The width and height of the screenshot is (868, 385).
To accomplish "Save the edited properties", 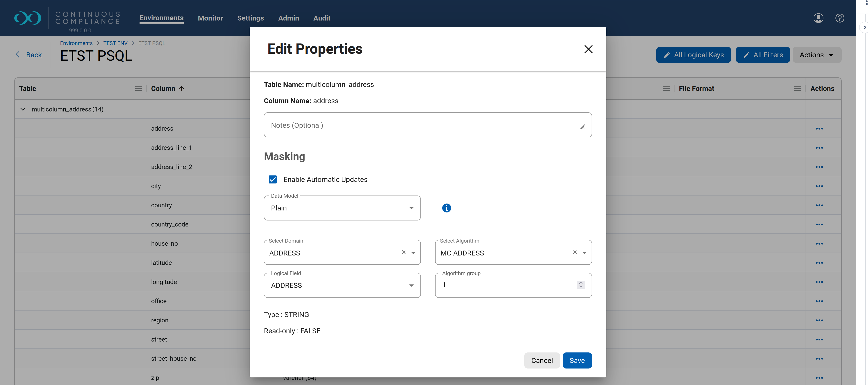I will click(577, 360).
